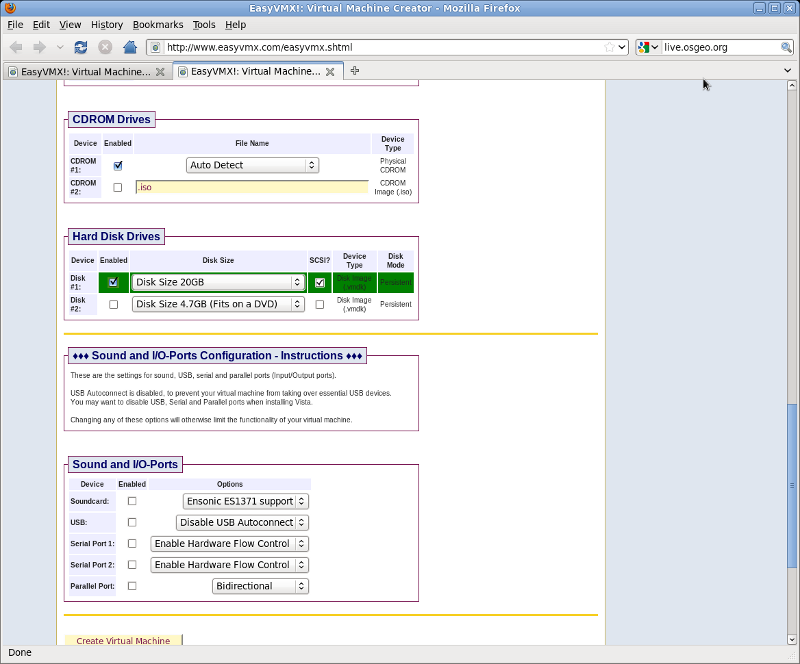Screen dimensions: 800x664
Task: Bookmark this page with the star icon
Action: [x=609, y=47]
